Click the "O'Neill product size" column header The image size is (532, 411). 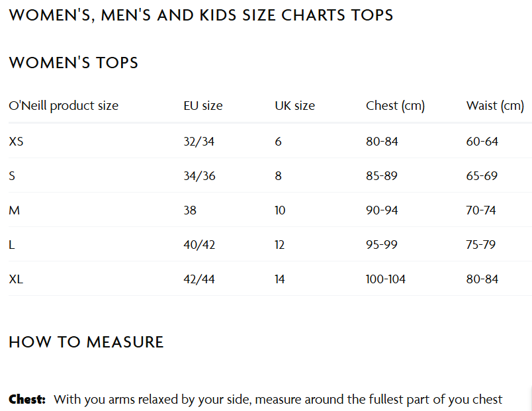64,105
